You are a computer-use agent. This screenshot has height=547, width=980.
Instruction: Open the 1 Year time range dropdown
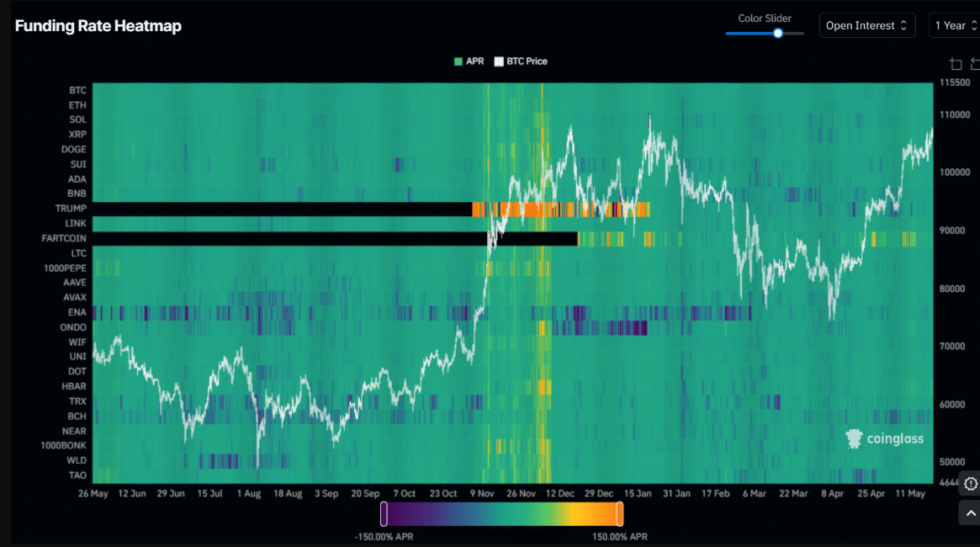click(955, 25)
